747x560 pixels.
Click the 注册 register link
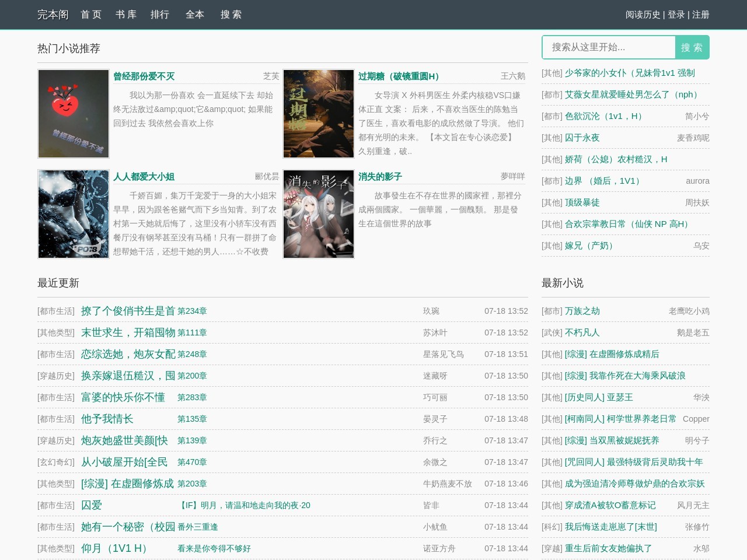[700, 15]
